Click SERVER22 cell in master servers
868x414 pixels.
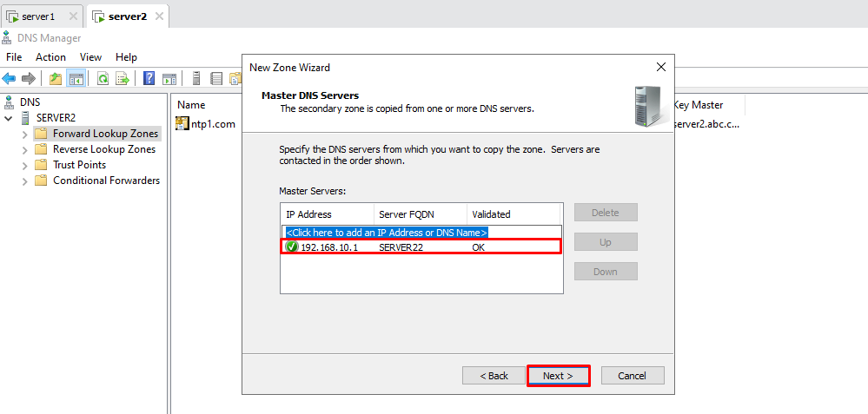click(401, 247)
